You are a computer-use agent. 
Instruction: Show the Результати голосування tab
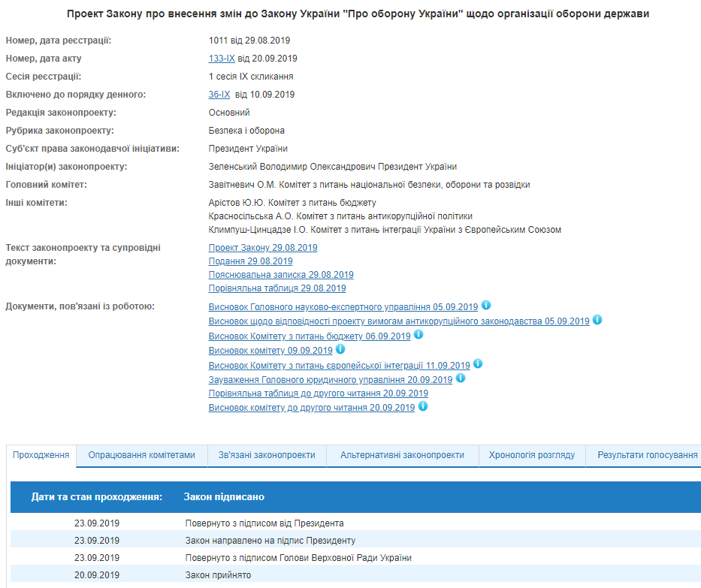647,455
